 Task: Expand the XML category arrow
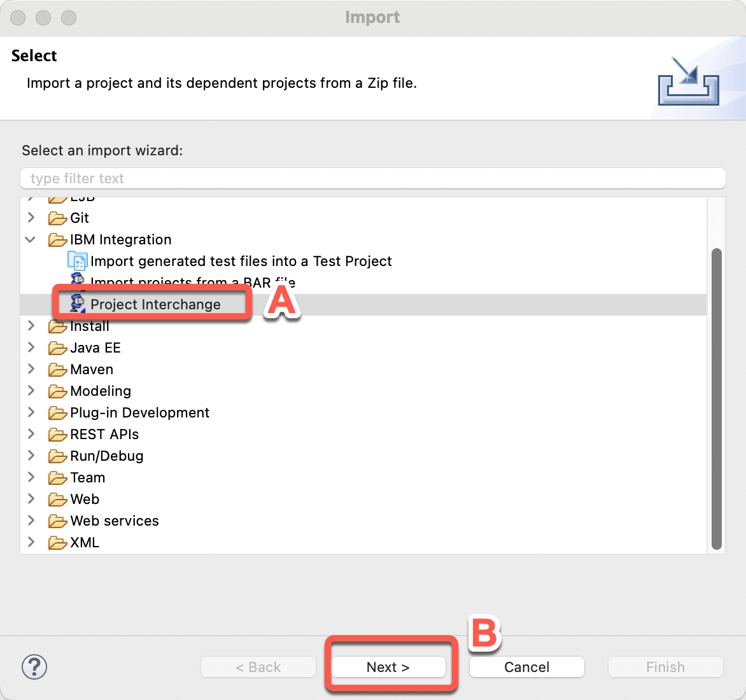point(31,542)
